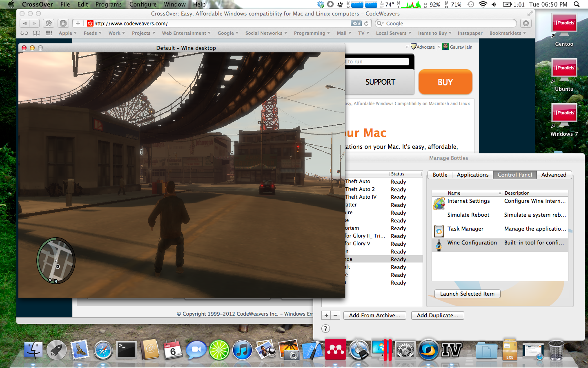Open Finder from the Dock

(33, 350)
